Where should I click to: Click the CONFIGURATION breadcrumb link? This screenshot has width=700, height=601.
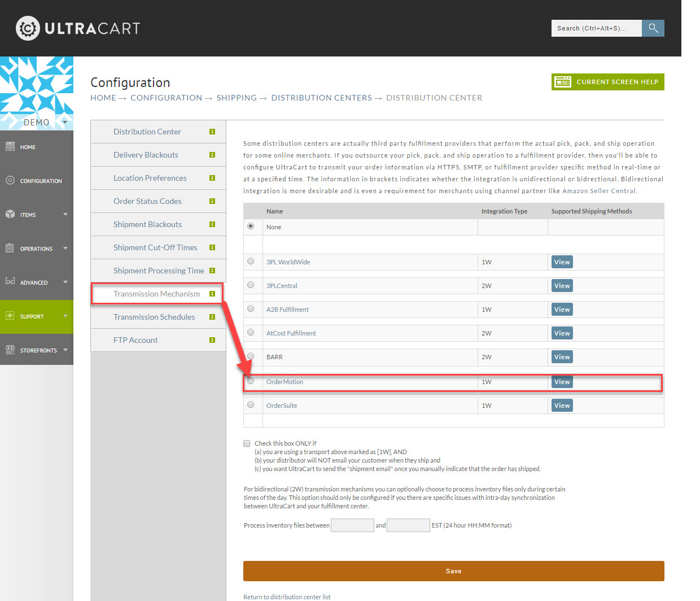(x=166, y=98)
